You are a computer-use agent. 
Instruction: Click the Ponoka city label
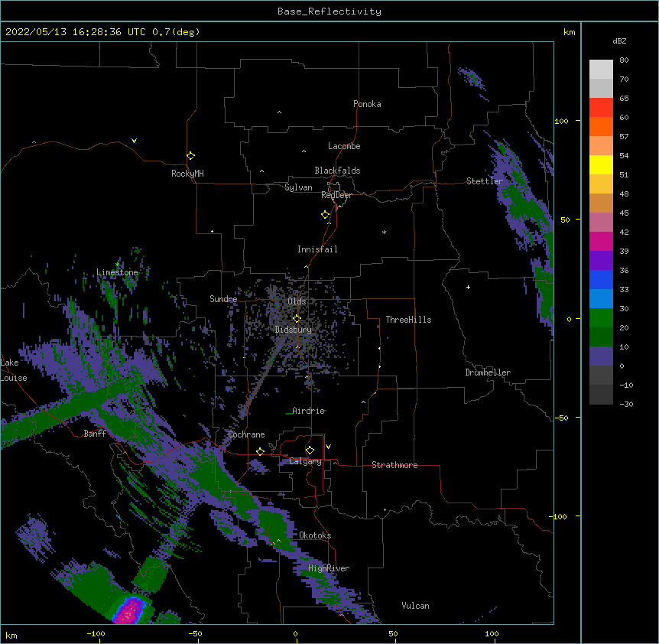367,104
